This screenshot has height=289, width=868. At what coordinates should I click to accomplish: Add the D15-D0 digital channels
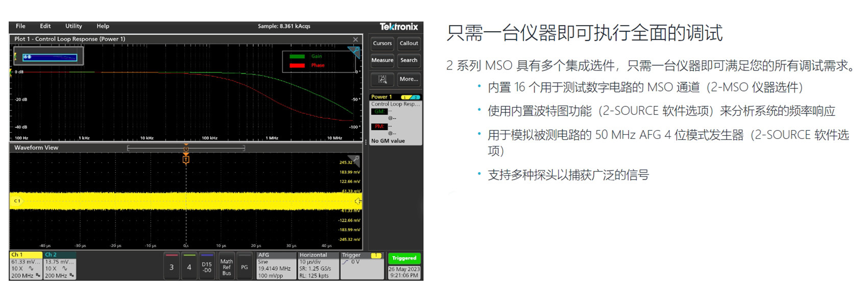207,266
